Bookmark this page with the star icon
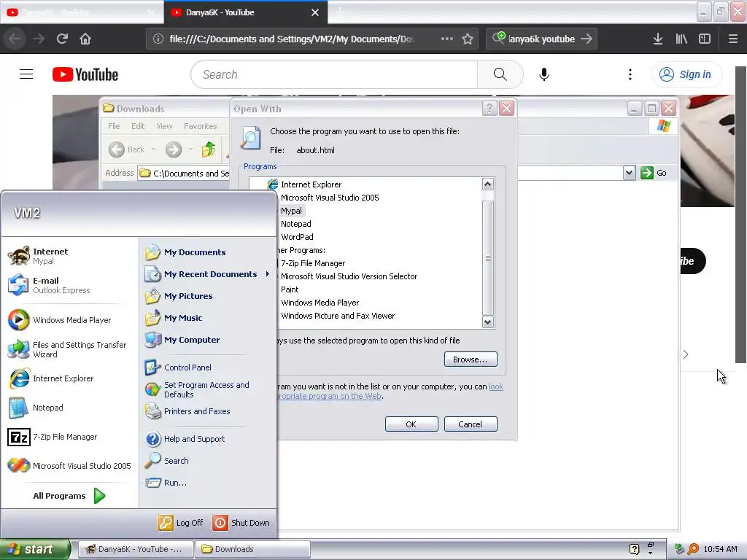Viewport: 747px width, 560px height. point(468,39)
